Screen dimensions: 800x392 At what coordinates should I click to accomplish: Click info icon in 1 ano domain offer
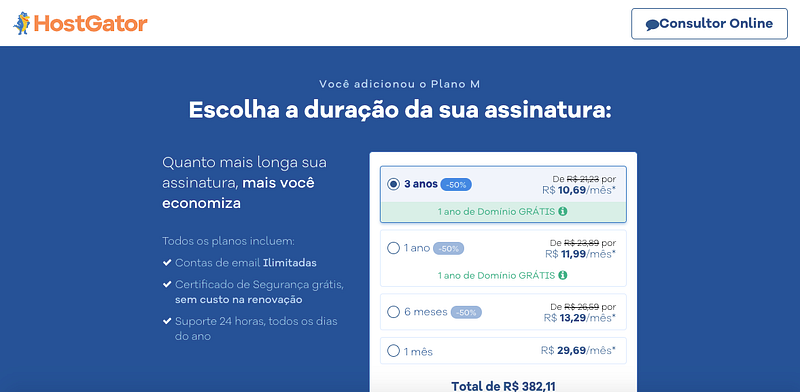point(562,275)
